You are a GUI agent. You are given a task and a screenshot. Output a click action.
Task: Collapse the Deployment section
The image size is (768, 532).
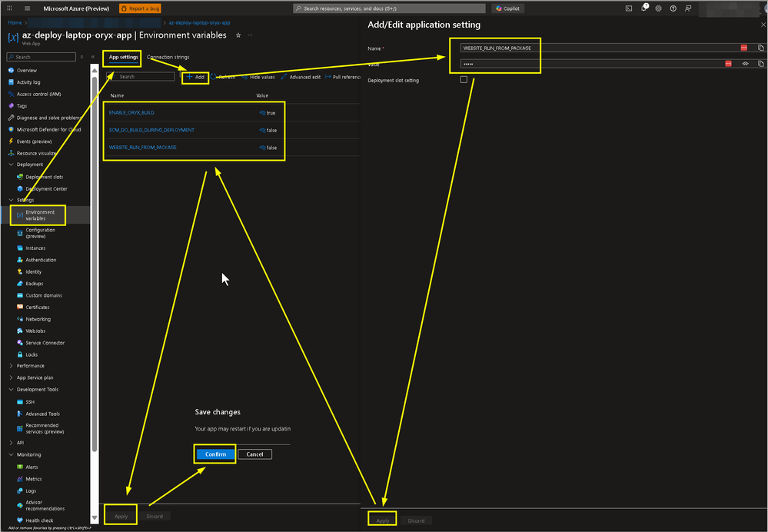(x=12, y=165)
